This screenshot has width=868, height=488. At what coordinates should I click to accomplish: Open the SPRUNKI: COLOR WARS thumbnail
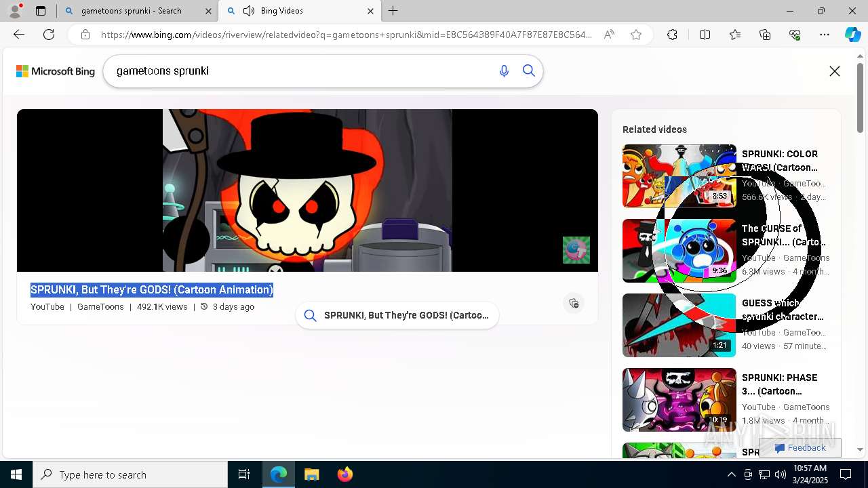click(679, 176)
